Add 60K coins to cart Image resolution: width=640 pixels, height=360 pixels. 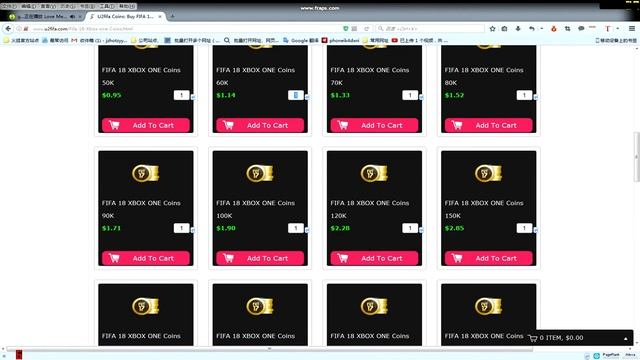(x=260, y=125)
